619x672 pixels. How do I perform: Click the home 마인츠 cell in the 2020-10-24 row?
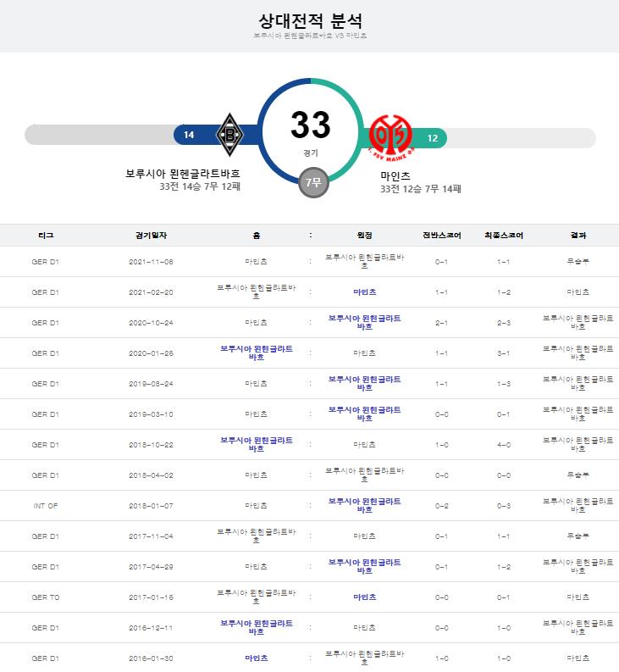[x=257, y=322]
